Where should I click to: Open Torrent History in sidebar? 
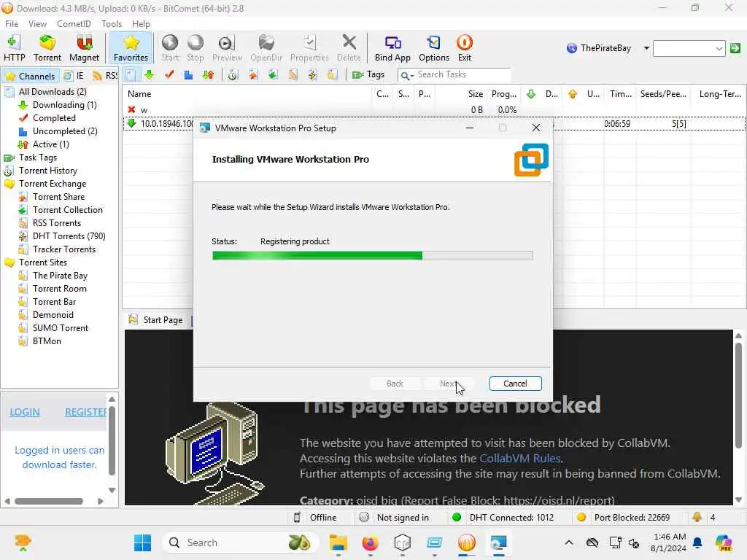47,171
